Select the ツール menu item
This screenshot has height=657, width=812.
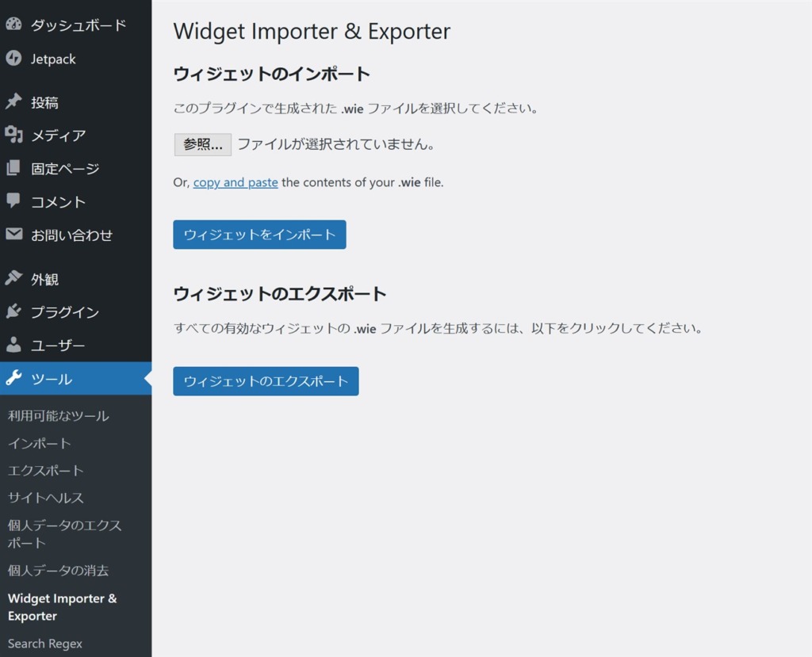(x=75, y=379)
